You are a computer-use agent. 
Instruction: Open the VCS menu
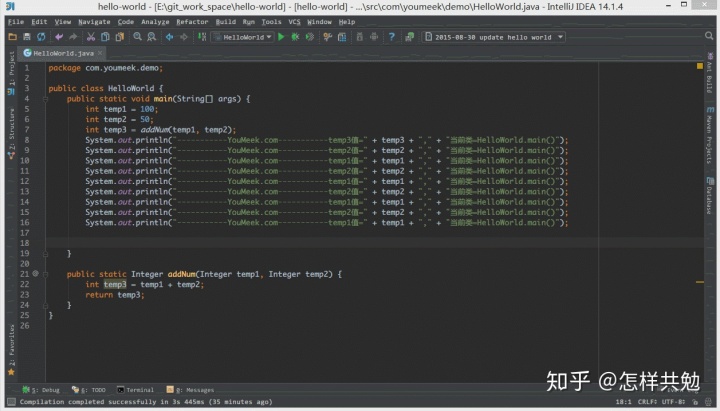(x=294, y=22)
